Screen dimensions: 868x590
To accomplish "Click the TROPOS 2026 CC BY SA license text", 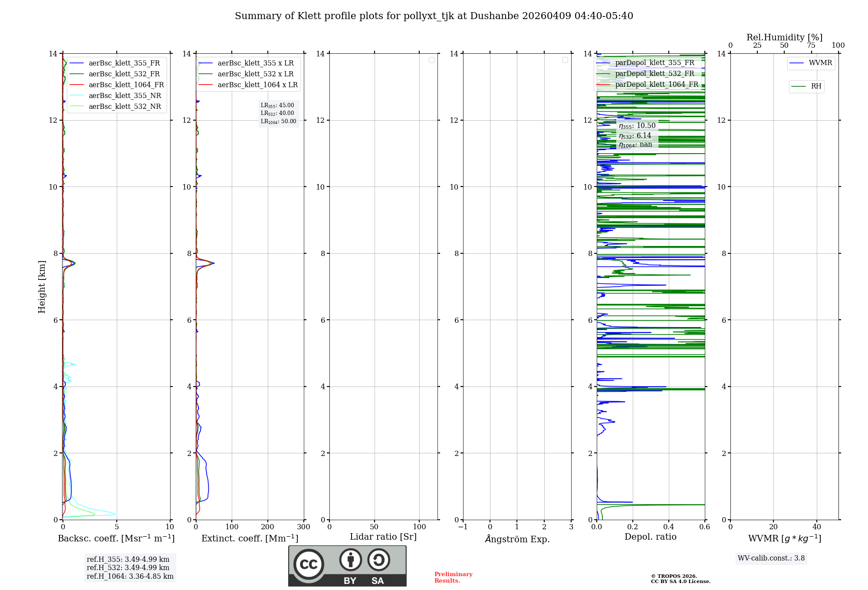I will (680, 579).
